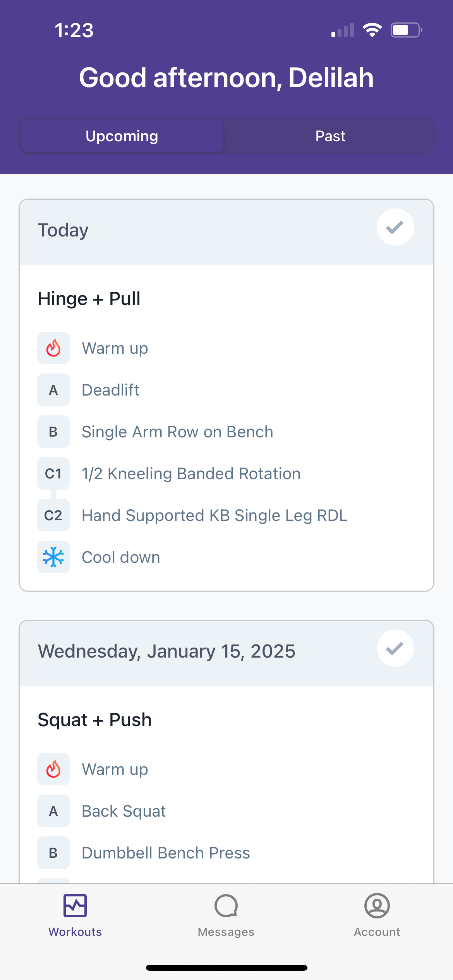453x980 pixels.
Task: Tap the Warm up flame icon under Hinge + Pull
Action: (x=53, y=348)
